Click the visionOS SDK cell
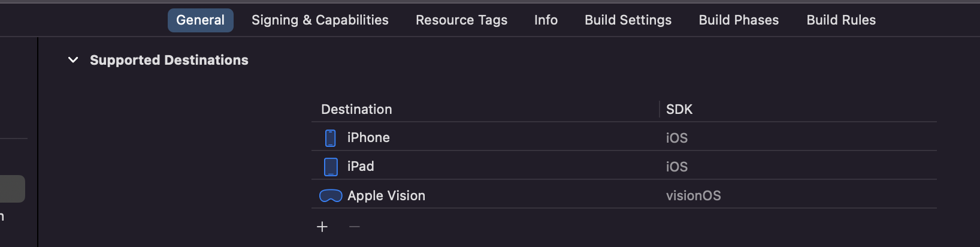 (694, 196)
